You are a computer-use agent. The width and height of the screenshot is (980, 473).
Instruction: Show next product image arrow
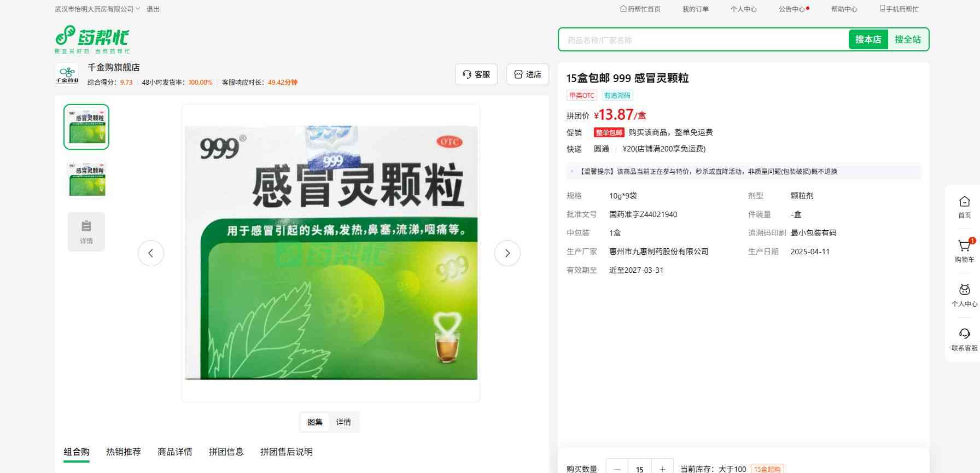point(507,253)
